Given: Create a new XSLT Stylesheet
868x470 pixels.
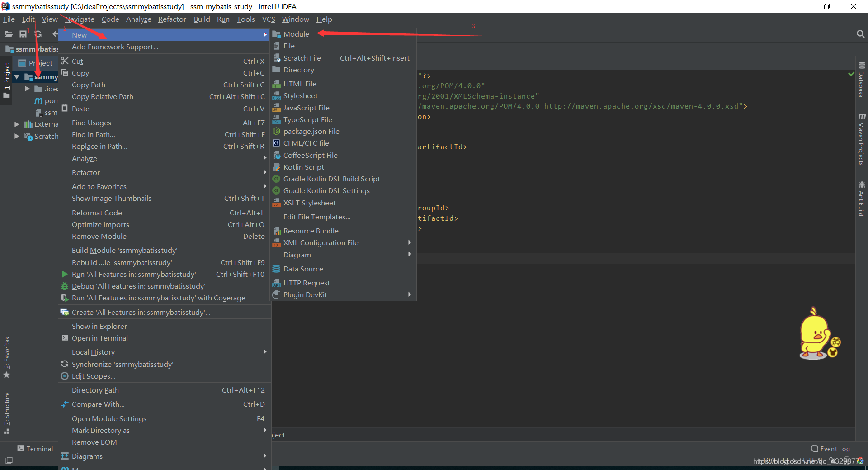Looking at the screenshot, I should 343,203.
